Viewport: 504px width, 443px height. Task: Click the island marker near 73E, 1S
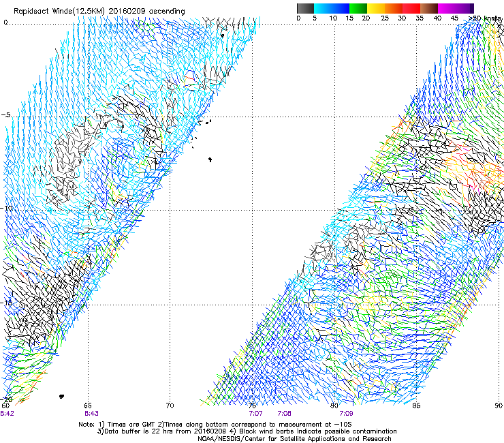[222, 35]
